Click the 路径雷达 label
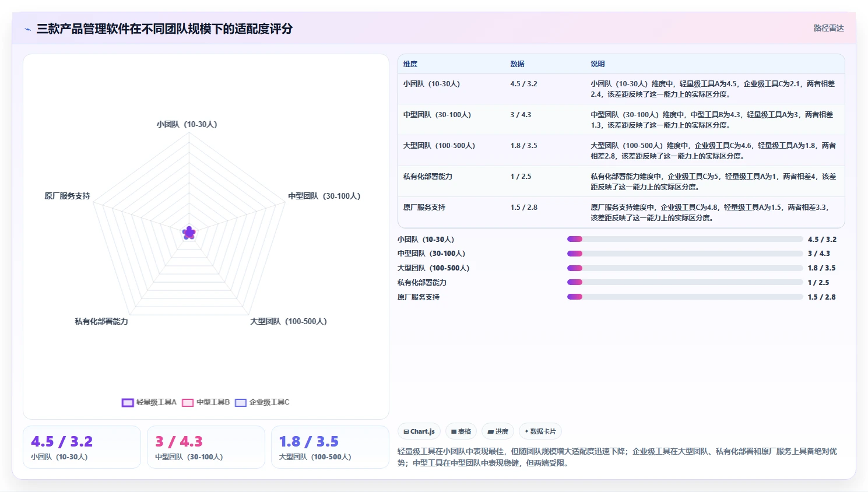This screenshot has width=868, height=492. click(828, 28)
